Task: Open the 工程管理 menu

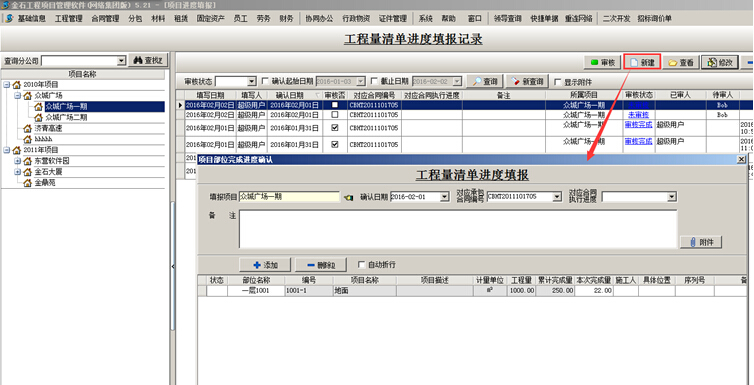Action: pos(69,19)
